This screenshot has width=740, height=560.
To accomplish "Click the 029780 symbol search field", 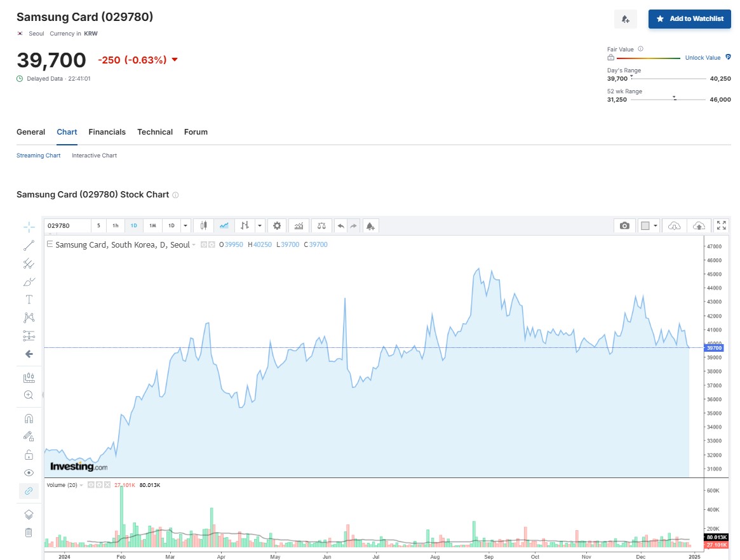I will [x=67, y=225].
